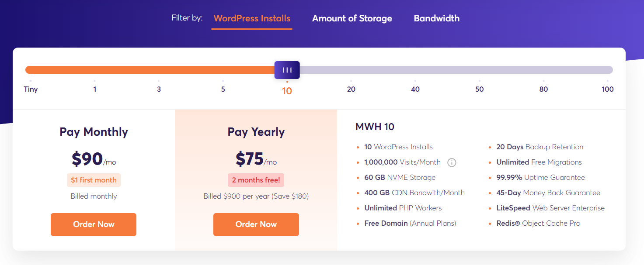Click the grey unfilled slider track
The image size is (644, 265).
[456, 70]
